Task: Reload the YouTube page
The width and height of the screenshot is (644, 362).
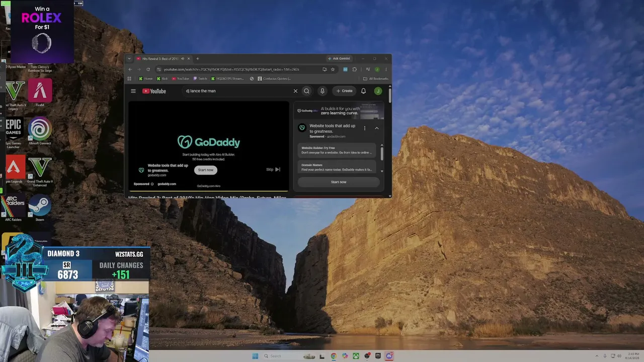Action: 148,69
